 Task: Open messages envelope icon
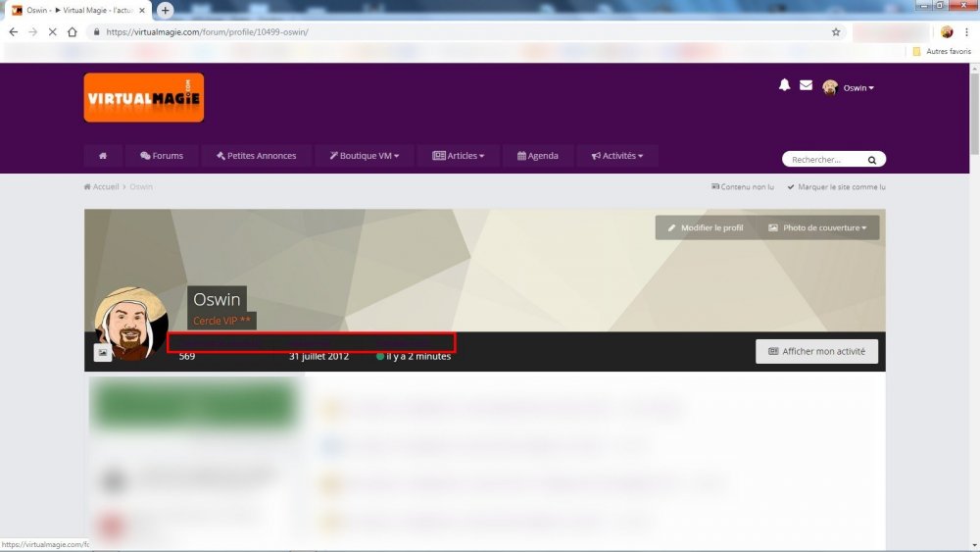tap(806, 86)
